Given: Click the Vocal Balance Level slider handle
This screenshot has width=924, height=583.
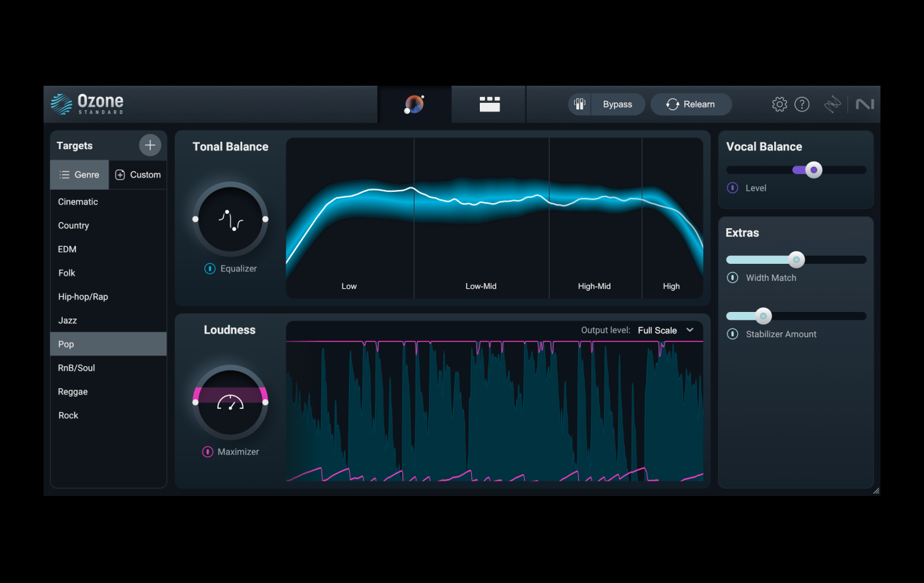Looking at the screenshot, I should click(x=813, y=169).
